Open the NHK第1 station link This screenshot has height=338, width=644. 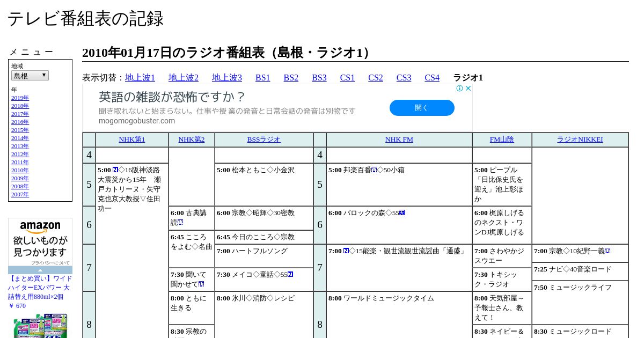click(x=132, y=139)
